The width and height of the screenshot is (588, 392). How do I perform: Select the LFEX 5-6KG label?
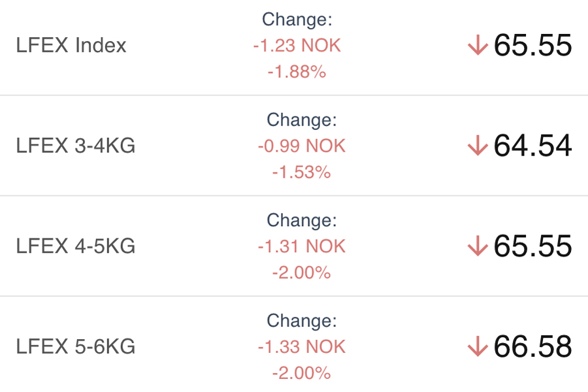click(76, 346)
